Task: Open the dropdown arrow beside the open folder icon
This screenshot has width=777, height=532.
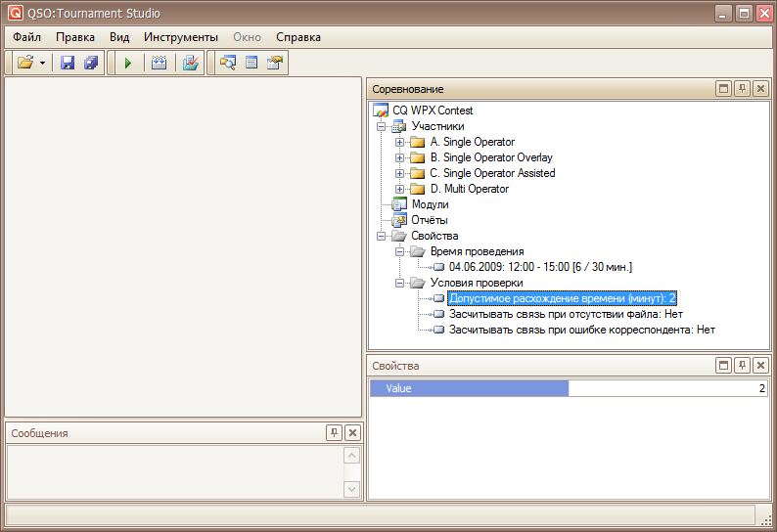Action: tap(43, 64)
